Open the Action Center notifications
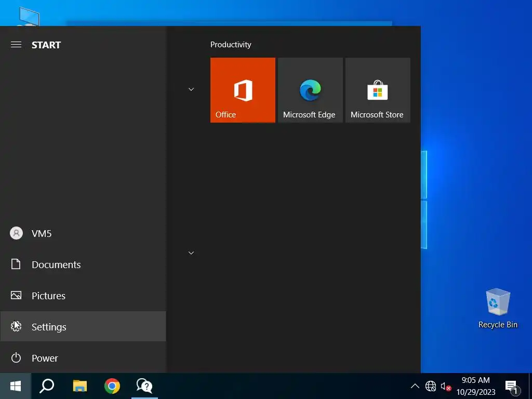The width and height of the screenshot is (532, 399). [512, 386]
